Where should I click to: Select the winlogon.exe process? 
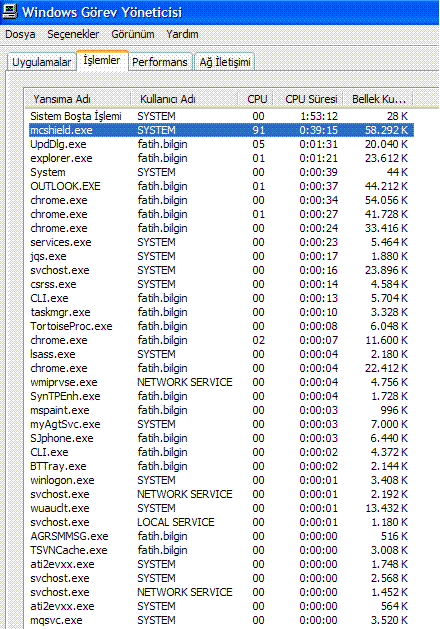pyautogui.click(x=221, y=481)
